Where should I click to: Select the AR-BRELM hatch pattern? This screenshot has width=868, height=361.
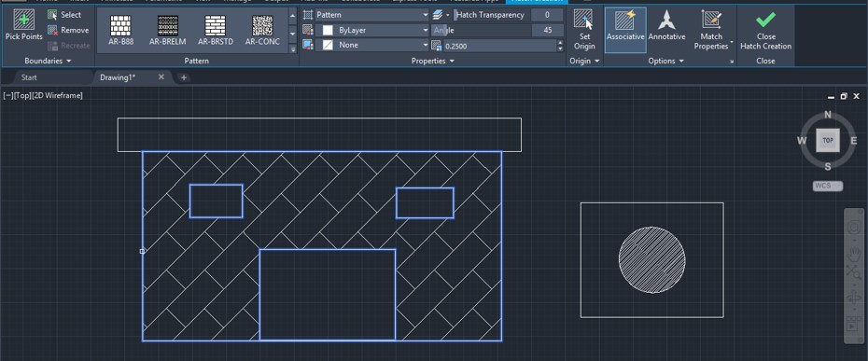(168, 31)
